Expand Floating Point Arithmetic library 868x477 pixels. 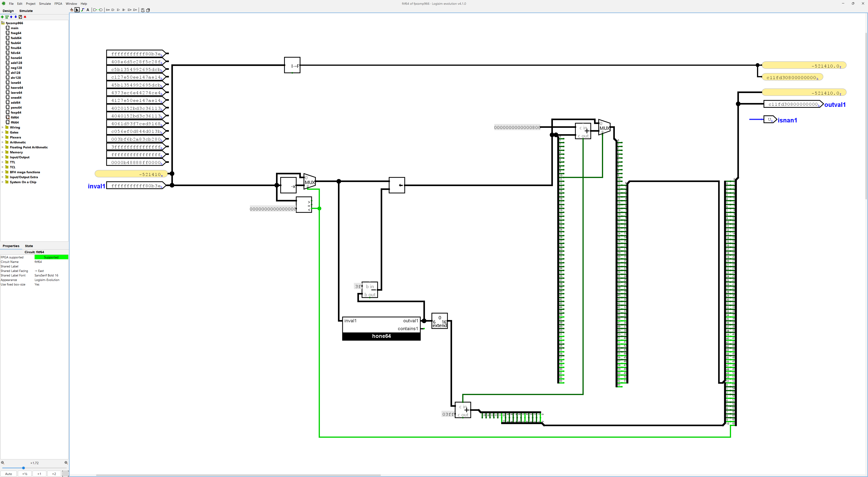(x=3, y=147)
